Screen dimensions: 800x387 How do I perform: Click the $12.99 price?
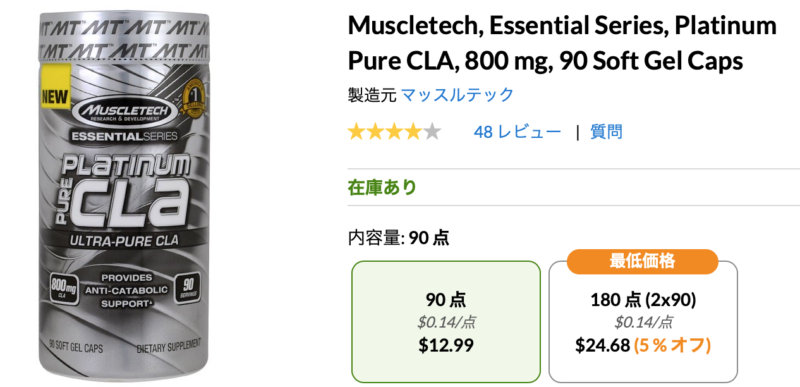pos(446,345)
